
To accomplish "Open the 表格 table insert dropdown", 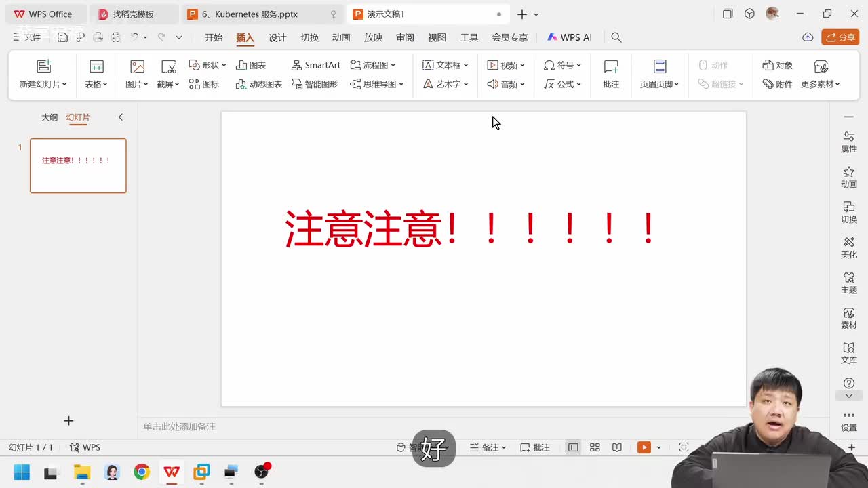I will coord(96,84).
